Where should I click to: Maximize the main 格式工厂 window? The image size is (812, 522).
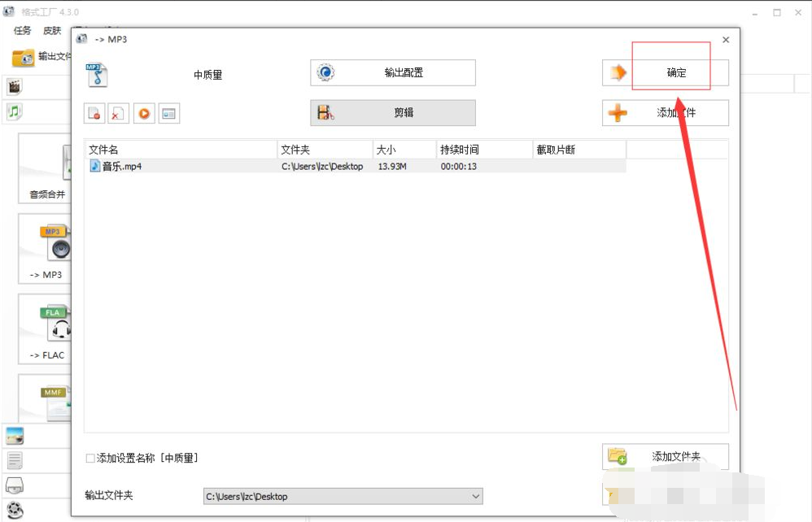point(777,12)
